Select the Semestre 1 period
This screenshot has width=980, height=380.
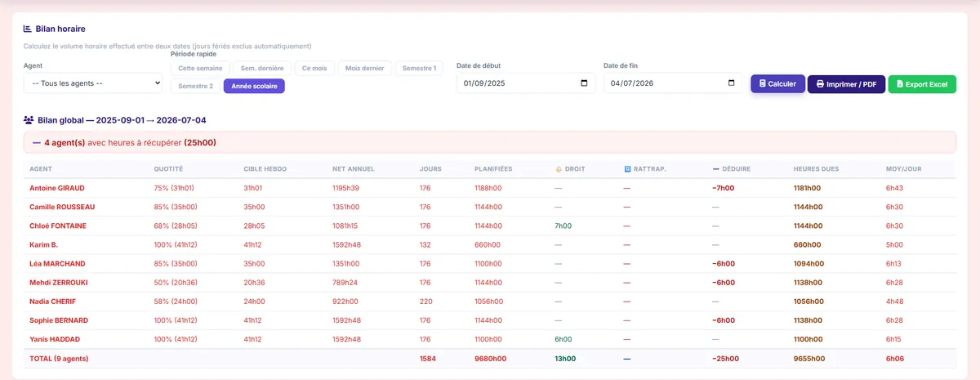pyautogui.click(x=420, y=69)
